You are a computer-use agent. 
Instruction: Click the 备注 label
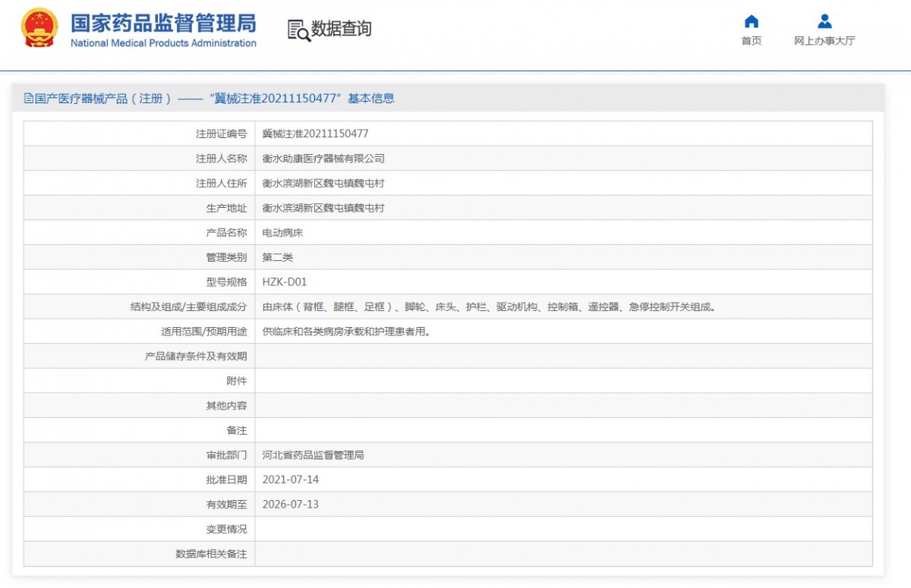236,430
